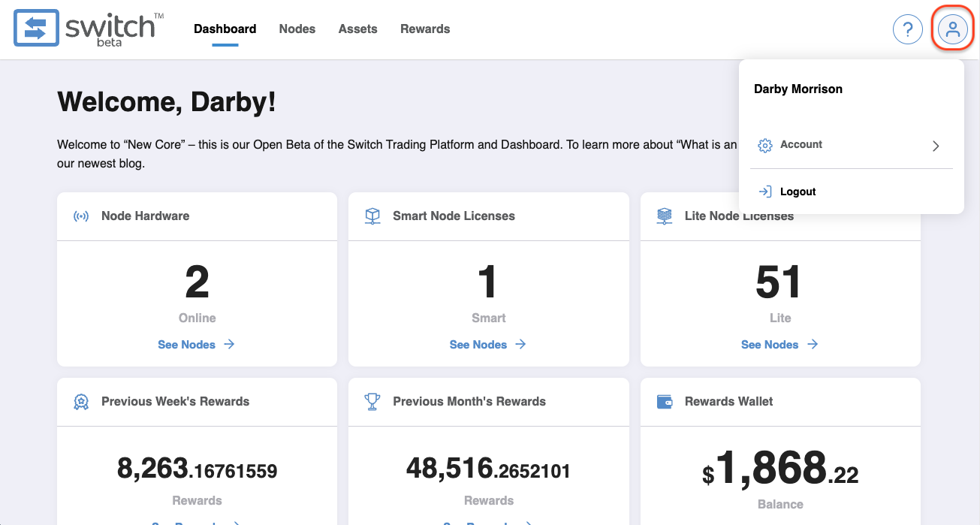Click the Previous Month's Rewards trophy icon

(372, 402)
